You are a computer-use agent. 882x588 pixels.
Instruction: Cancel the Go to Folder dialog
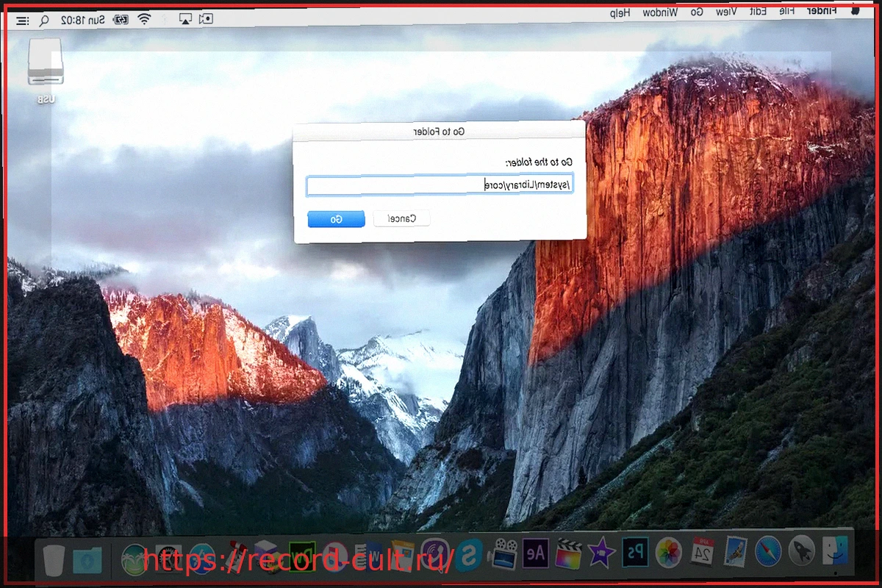point(401,218)
